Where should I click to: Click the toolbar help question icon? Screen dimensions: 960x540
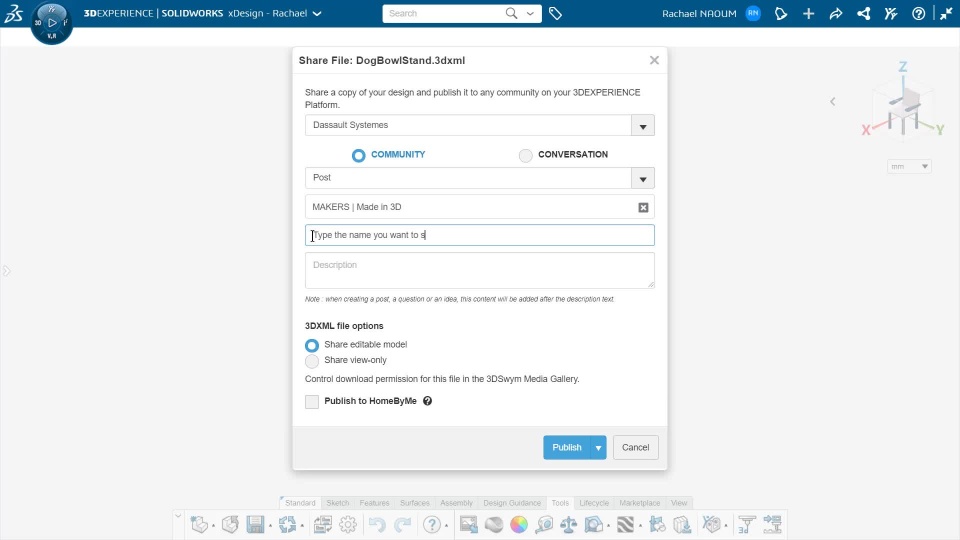(x=432, y=525)
